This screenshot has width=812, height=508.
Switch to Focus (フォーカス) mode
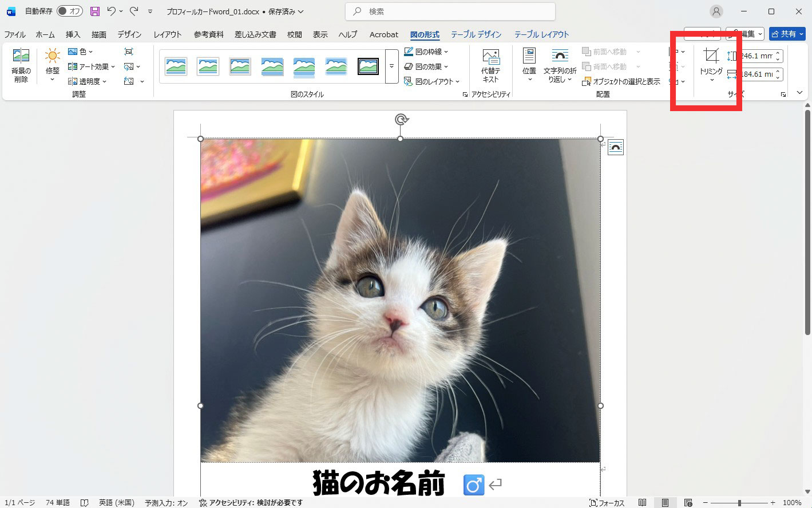click(607, 503)
